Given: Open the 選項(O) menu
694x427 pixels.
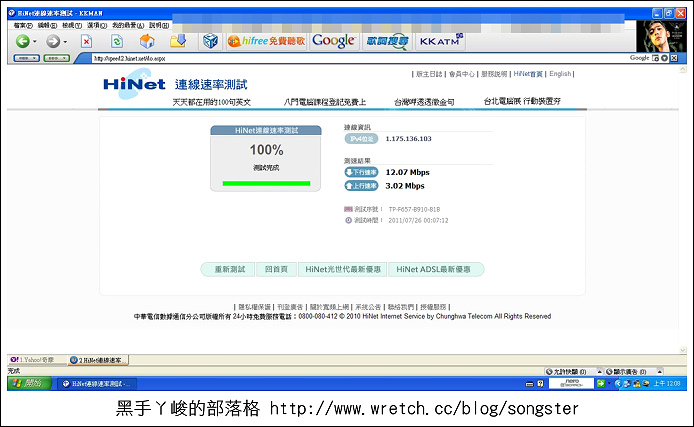Looking at the screenshot, I should click(x=97, y=26).
